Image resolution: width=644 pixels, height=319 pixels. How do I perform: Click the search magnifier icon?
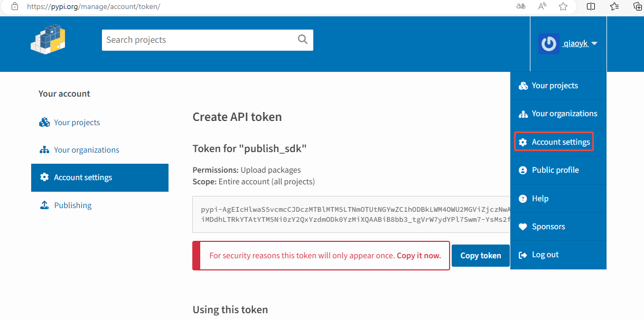pyautogui.click(x=303, y=40)
